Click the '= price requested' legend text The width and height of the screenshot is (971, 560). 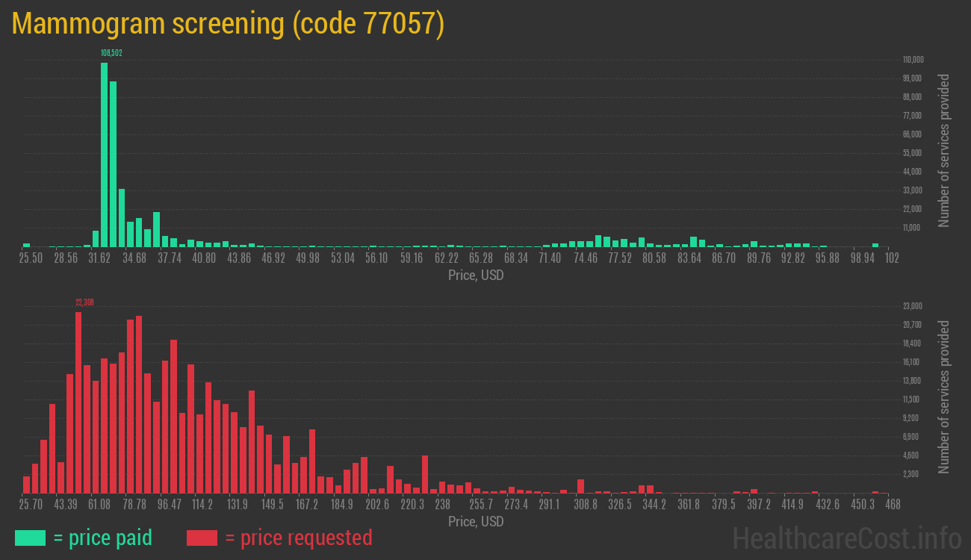click(x=298, y=538)
